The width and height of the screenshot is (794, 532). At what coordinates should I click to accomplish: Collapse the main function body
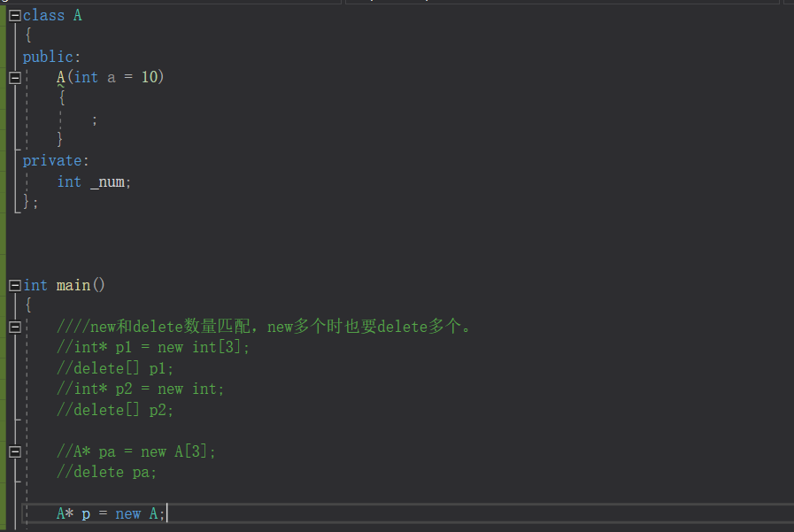tap(14, 284)
